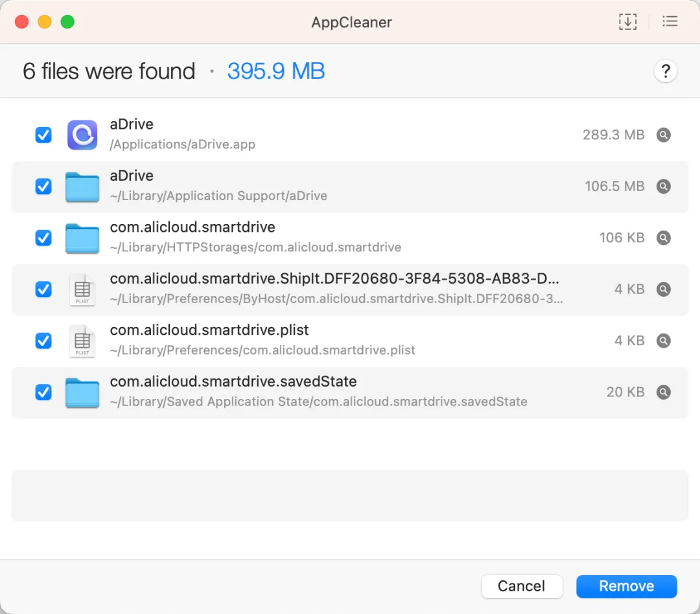Screen dimensions: 700x614
Task: Uncheck the ShipIt.DFF20680 plist checkbox
Action: click(x=43, y=289)
